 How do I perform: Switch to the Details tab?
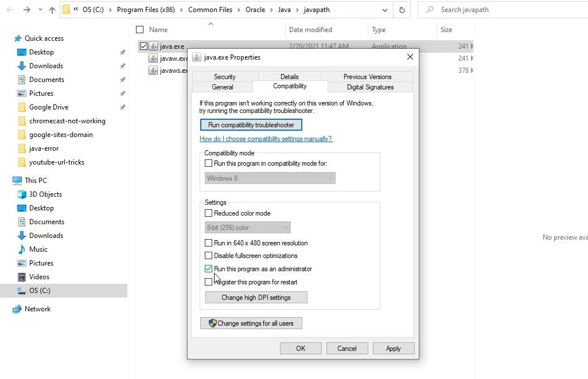click(x=289, y=76)
